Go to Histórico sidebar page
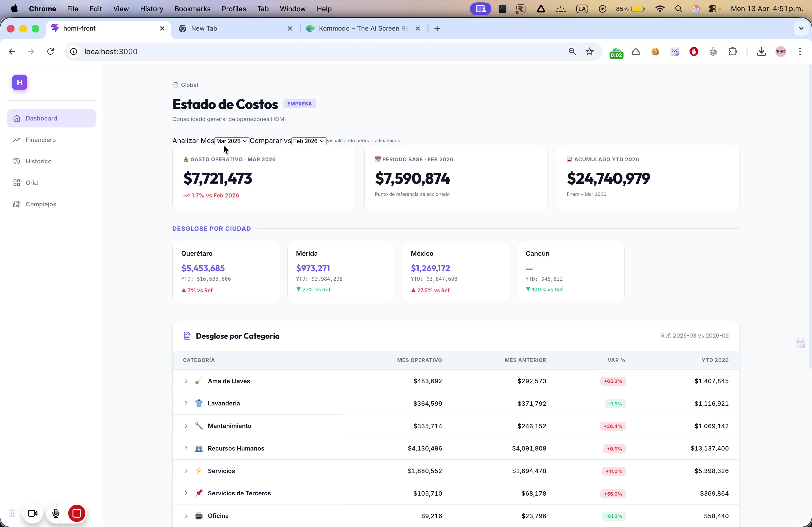The height and width of the screenshot is (527, 812). (x=39, y=161)
